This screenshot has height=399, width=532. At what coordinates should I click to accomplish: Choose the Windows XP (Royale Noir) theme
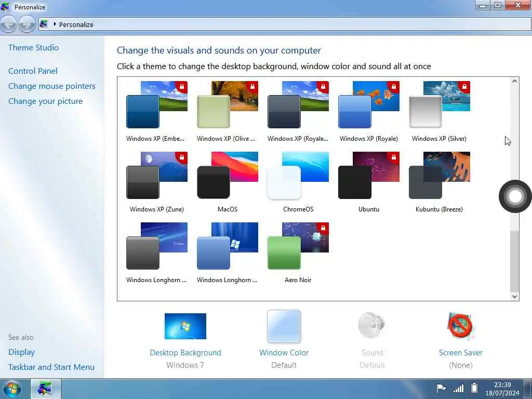[x=298, y=105]
